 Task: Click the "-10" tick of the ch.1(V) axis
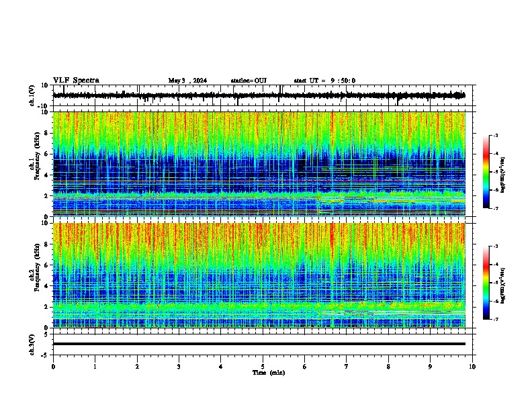tap(44, 106)
